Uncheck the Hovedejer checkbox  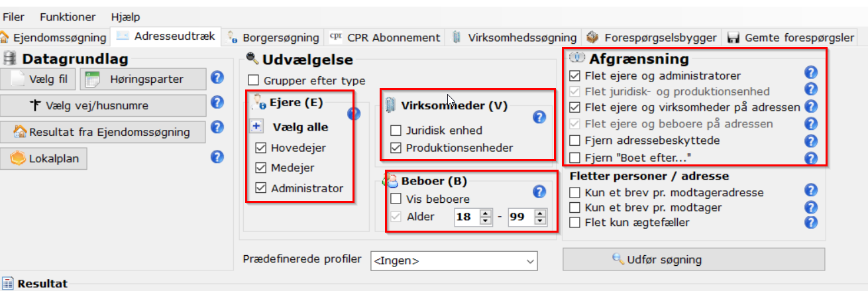260,148
